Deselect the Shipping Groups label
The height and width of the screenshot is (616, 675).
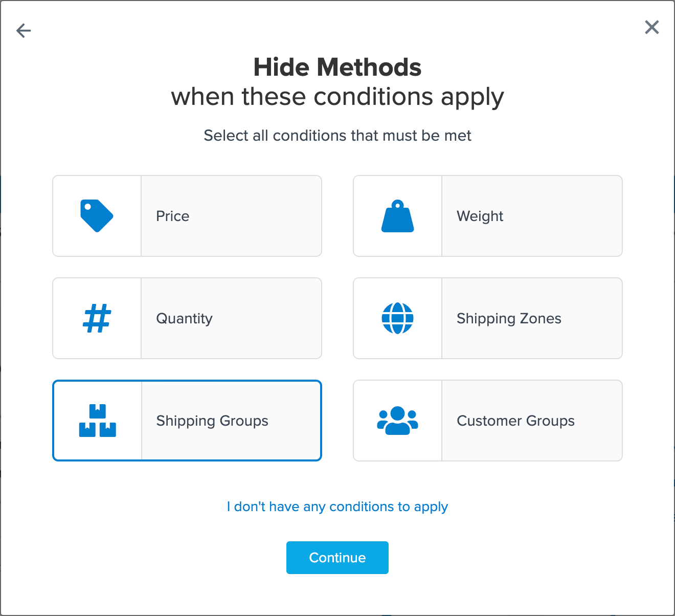point(212,421)
